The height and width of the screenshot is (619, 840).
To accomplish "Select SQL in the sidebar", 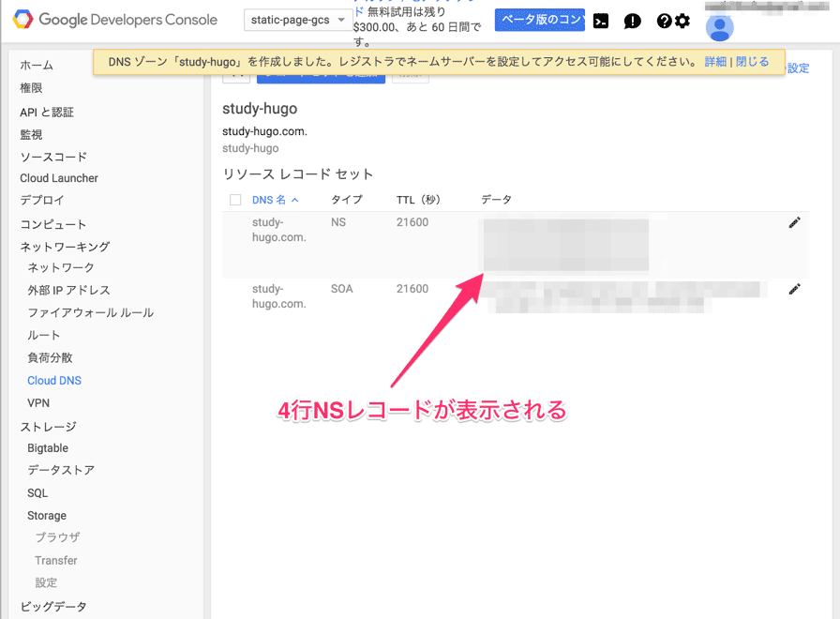I will (37, 493).
